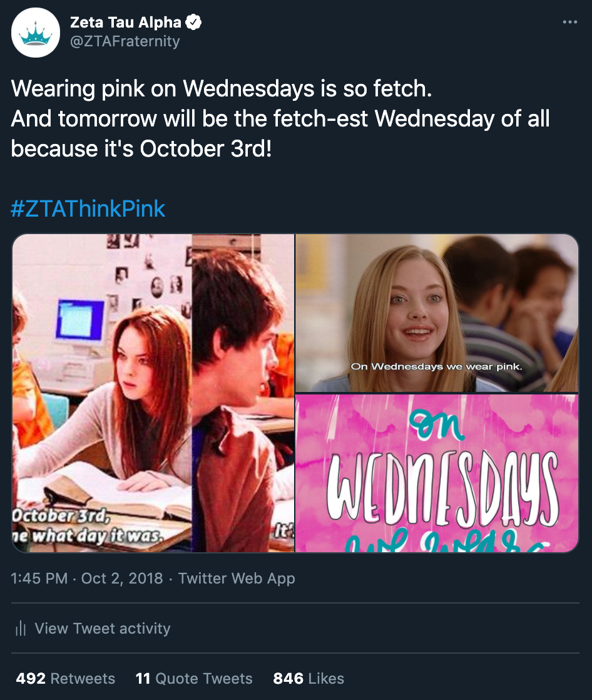Open the three-dot more options menu

point(569,22)
